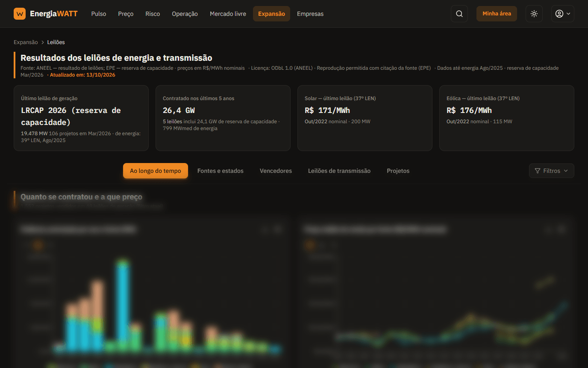
Task: Open the Operação menu item
Action: [185, 14]
